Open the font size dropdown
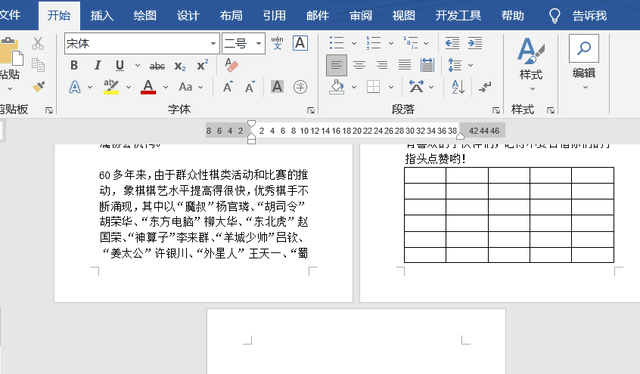The height and width of the screenshot is (374, 640). (x=258, y=43)
